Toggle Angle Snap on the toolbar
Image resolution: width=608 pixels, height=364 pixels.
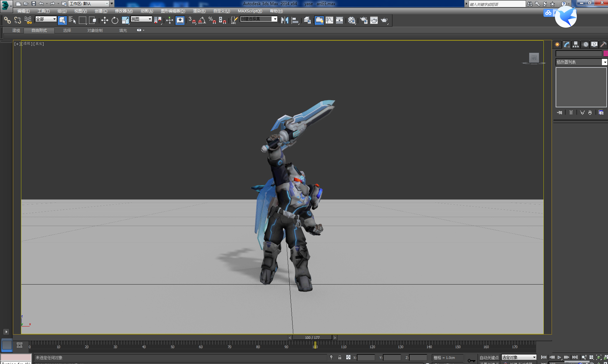(x=202, y=20)
